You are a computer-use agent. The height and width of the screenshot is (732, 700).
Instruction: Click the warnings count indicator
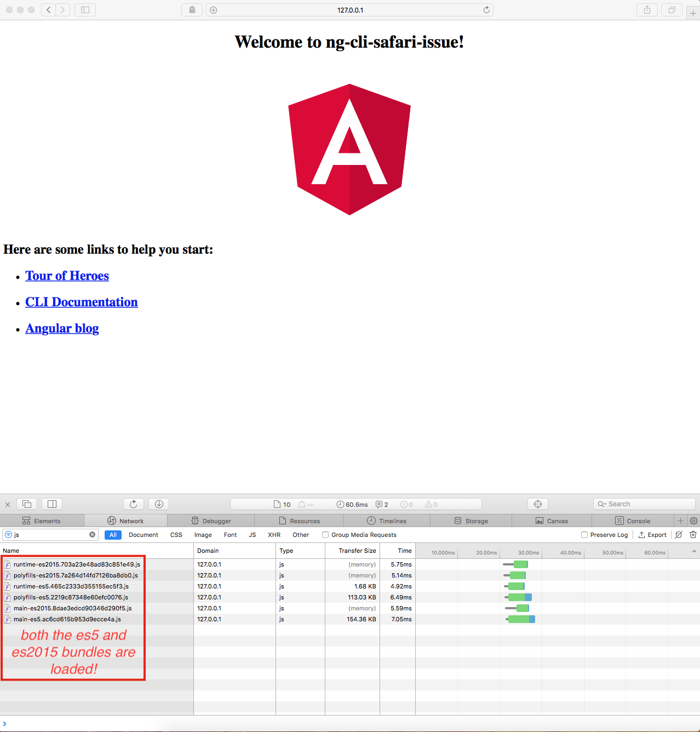(431, 505)
